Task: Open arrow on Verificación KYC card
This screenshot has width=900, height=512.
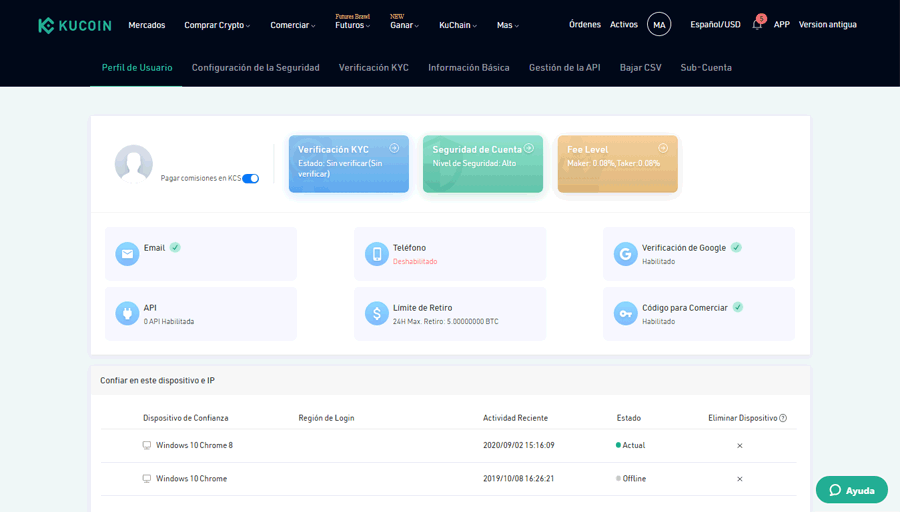Action: (x=394, y=148)
